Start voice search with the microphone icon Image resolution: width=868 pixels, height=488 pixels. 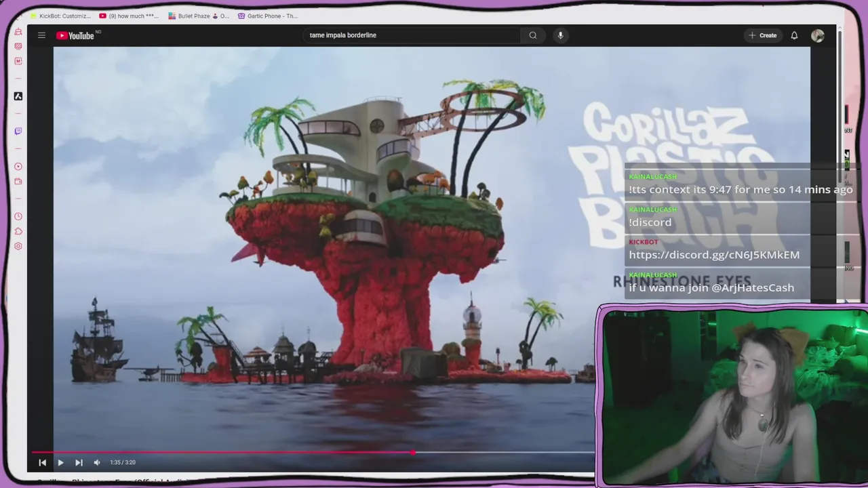click(560, 35)
